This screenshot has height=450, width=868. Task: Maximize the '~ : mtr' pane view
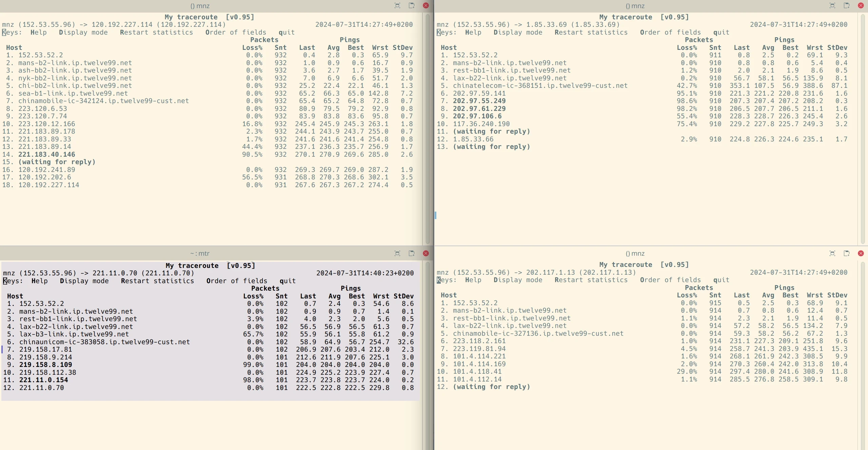pyautogui.click(x=397, y=253)
